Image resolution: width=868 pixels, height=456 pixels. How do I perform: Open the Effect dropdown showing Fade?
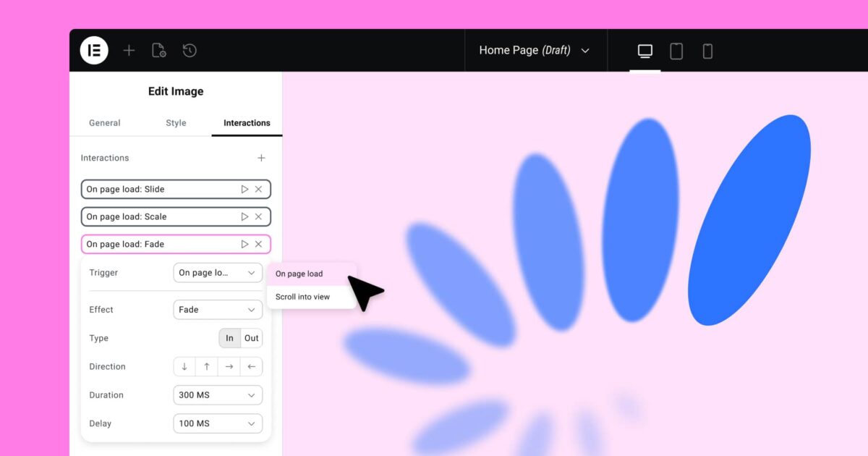218,310
